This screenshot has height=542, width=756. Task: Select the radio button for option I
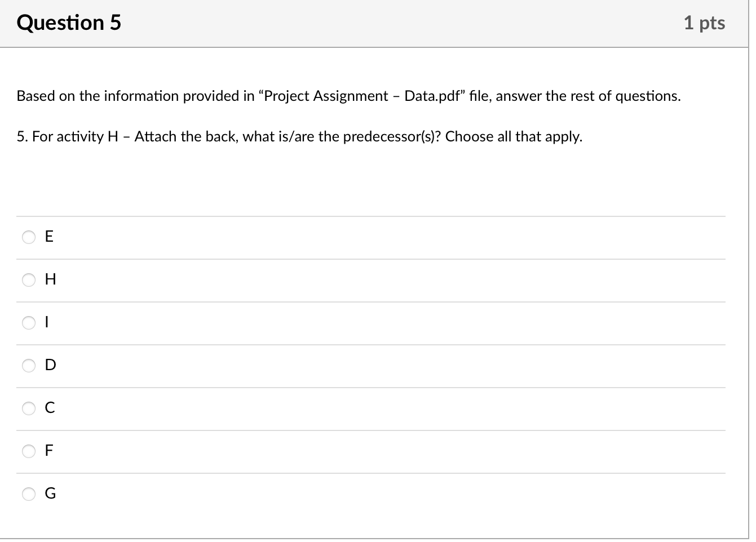coord(28,323)
